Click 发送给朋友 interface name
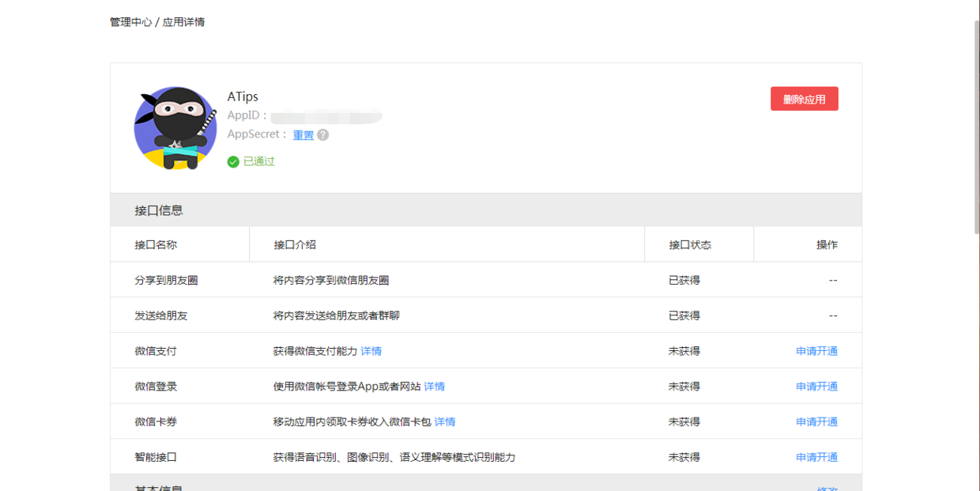The height and width of the screenshot is (491, 980). tap(161, 316)
